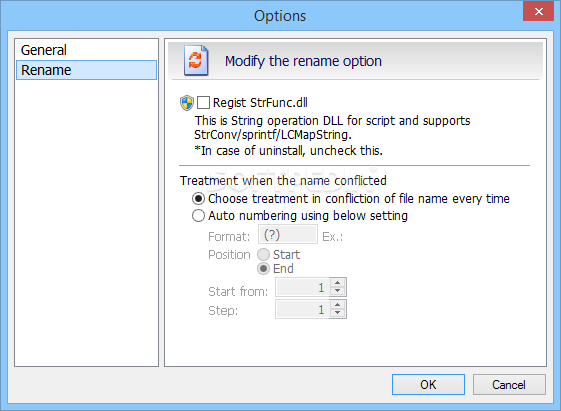Increase the Step value with up arrow

(337, 305)
